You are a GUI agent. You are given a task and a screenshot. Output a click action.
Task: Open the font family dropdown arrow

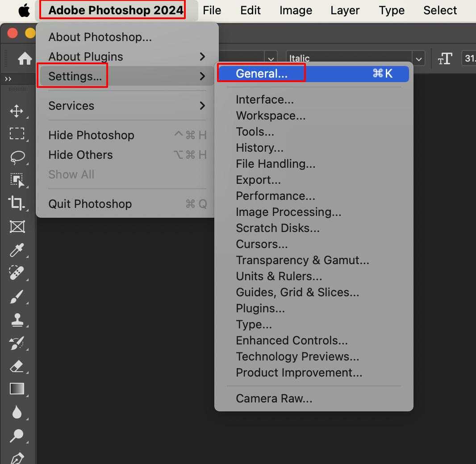click(x=271, y=58)
